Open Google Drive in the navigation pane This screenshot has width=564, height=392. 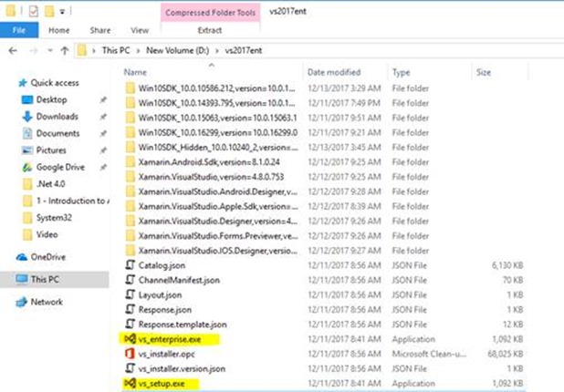tap(60, 167)
